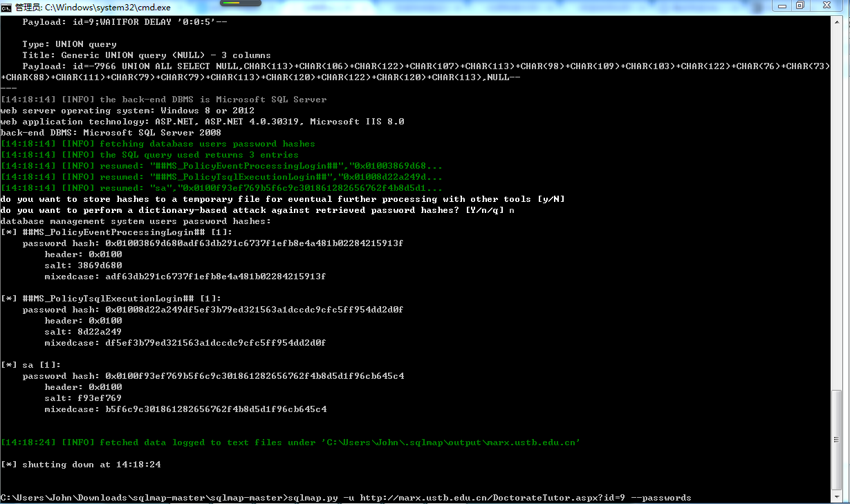
Task: Click 'database management system users password hashes:' line
Action: coord(136,221)
